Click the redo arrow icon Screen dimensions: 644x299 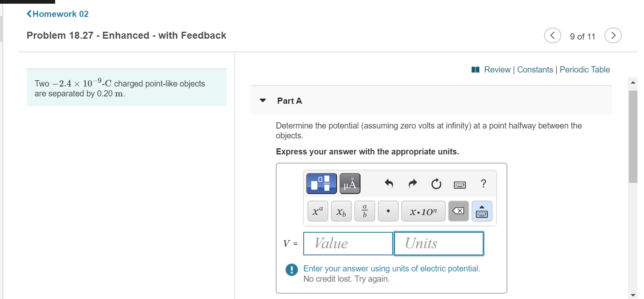413,183
